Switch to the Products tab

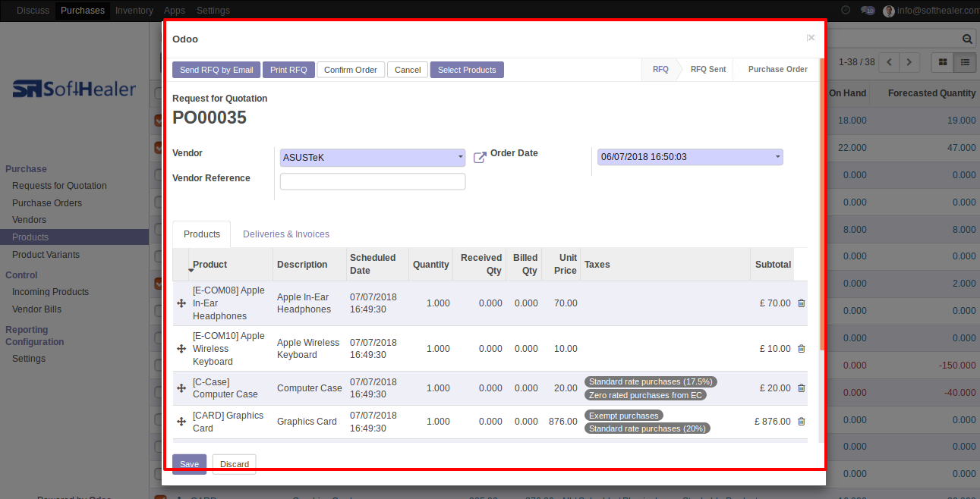tap(202, 234)
